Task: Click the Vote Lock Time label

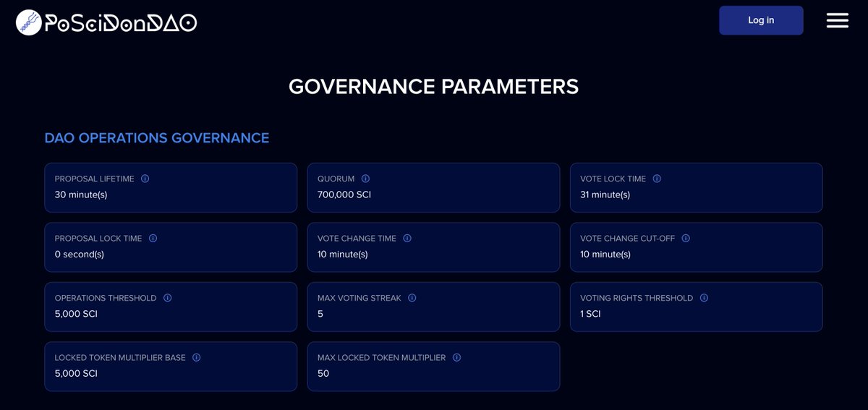Action: pyautogui.click(x=613, y=179)
